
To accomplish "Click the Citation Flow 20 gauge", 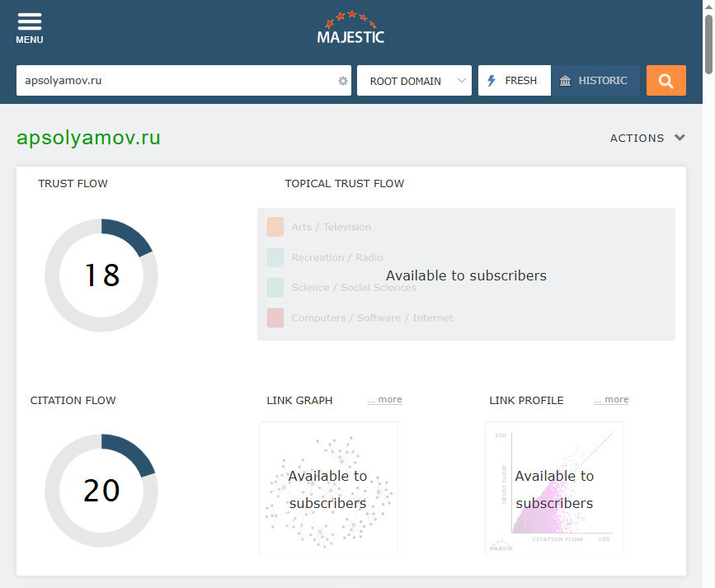I will click(101, 491).
